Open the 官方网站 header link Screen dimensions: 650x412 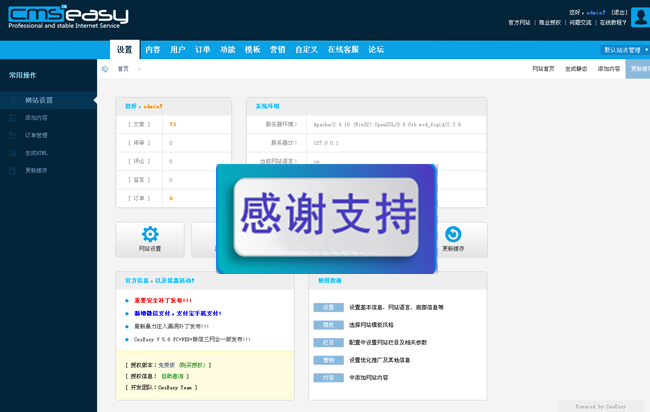[519, 23]
